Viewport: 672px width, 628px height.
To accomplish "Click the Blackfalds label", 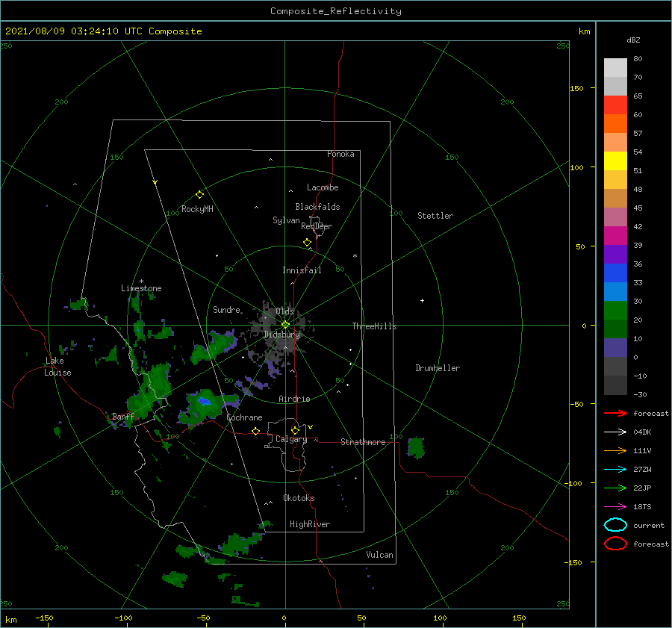I will tap(317, 207).
